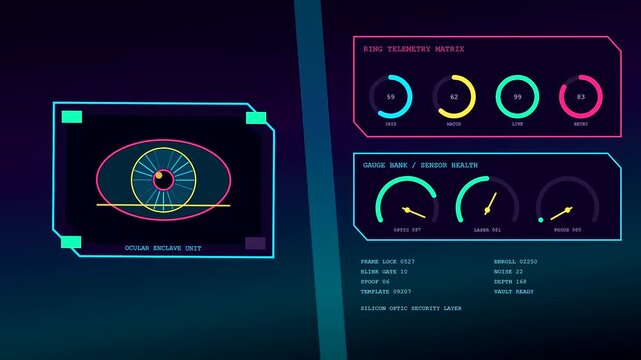Click the green indicator in viewer's top-left corner
This screenshot has width=641, height=360.
pyautogui.click(x=72, y=117)
